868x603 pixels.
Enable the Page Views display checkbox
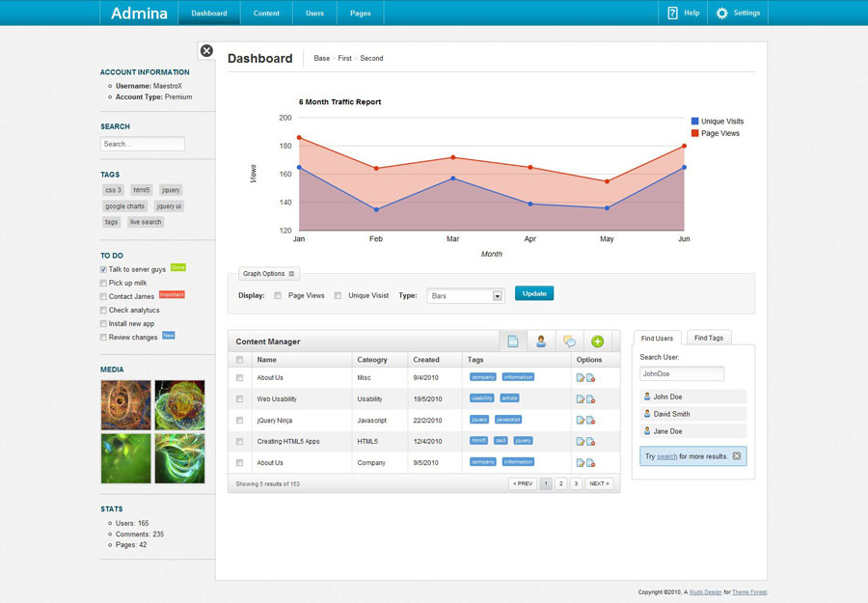(x=278, y=295)
